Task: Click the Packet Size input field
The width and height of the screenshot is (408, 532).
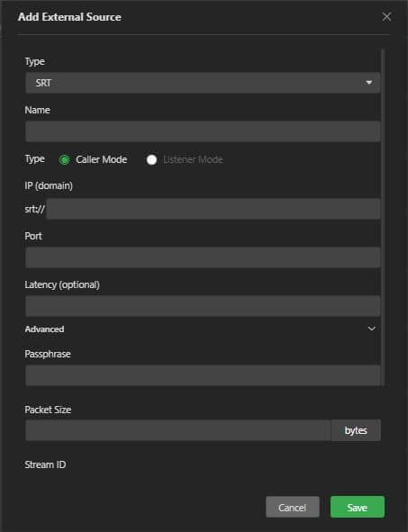Action: tap(177, 430)
